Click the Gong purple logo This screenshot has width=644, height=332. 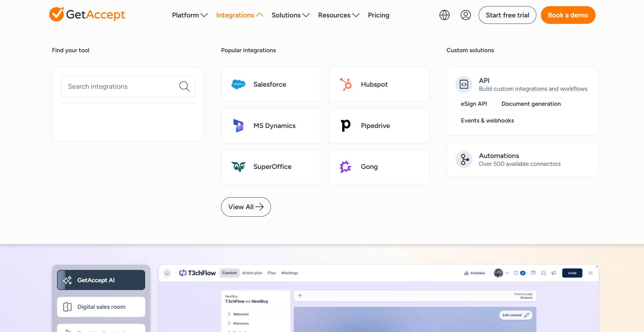(345, 167)
